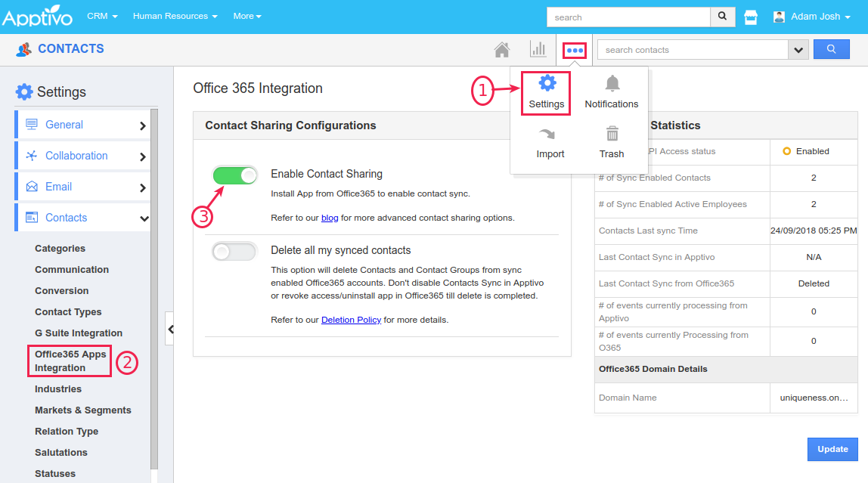Screen dimensions: 868x483
Task: Click the Apptivo logo
Action: click(x=37, y=16)
